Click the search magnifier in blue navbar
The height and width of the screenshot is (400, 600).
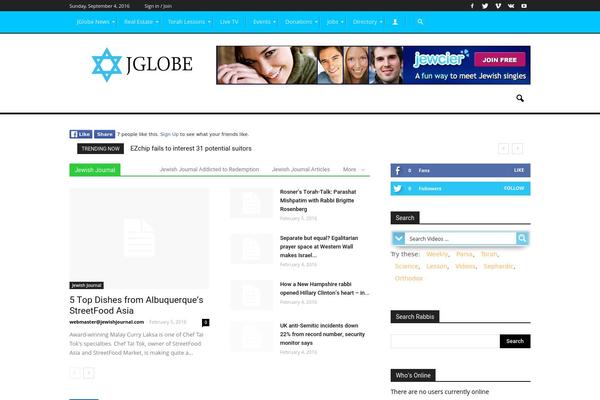(420, 22)
